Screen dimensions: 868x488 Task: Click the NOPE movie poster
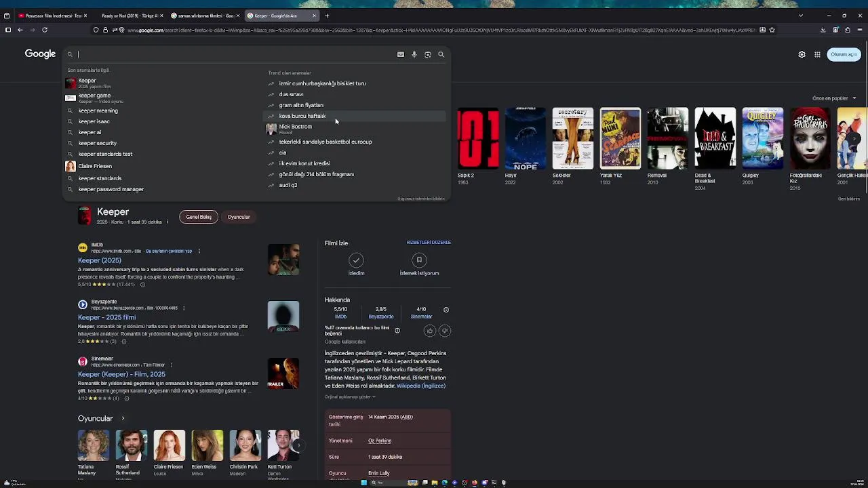click(x=526, y=138)
